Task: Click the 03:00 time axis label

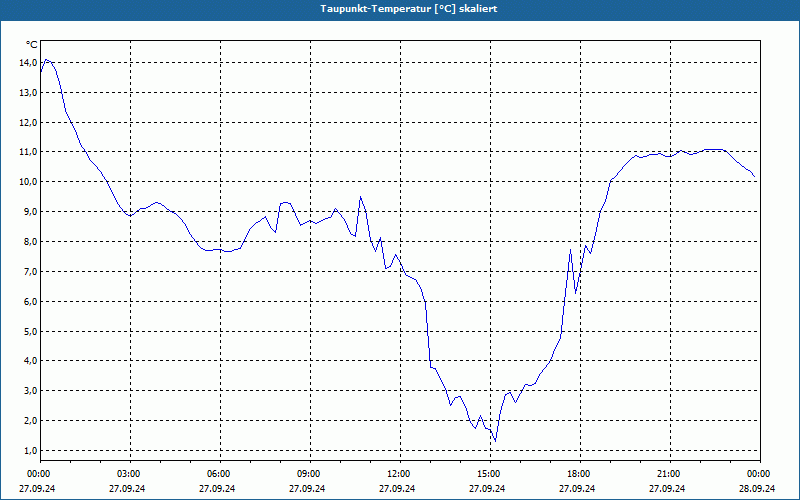Action: (x=130, y=474)
